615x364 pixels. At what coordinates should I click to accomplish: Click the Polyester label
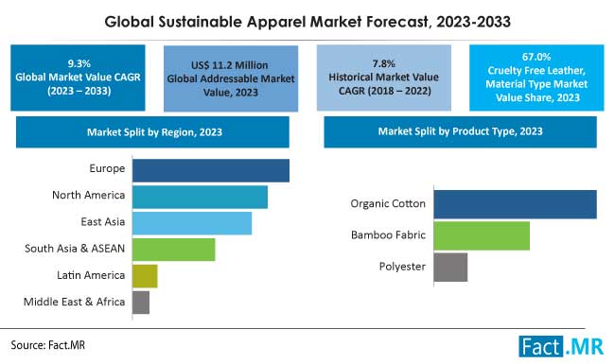[402, 267]
